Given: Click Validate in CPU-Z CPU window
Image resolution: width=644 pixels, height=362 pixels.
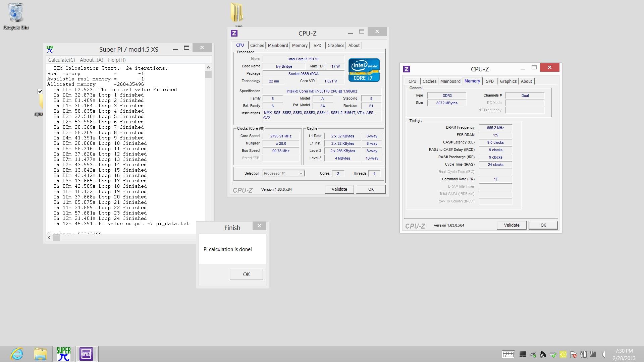Looking at the screenshot, I should point(339,189).
